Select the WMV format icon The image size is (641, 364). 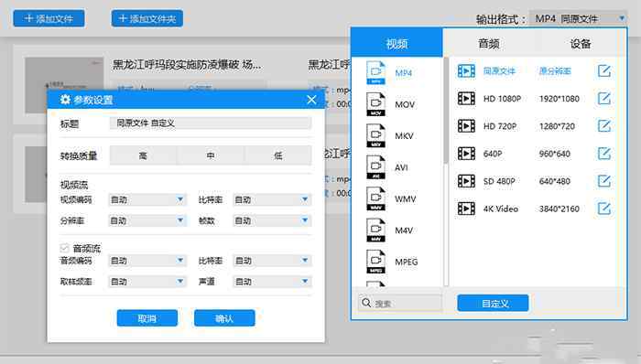pos(376,198)
